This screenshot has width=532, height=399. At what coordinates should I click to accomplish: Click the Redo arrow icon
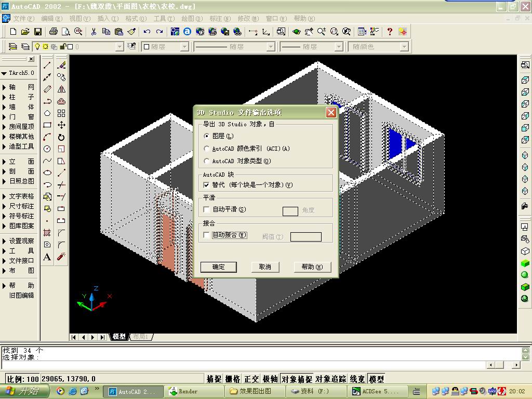[x=159, y=32]
